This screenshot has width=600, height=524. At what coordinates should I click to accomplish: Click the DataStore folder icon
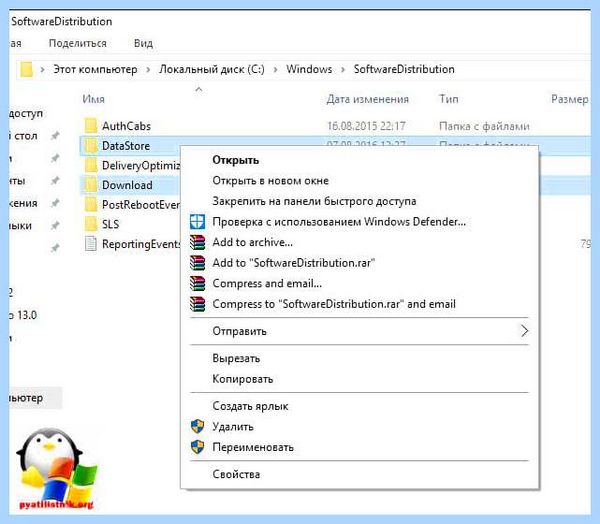(x=91, y=145)
